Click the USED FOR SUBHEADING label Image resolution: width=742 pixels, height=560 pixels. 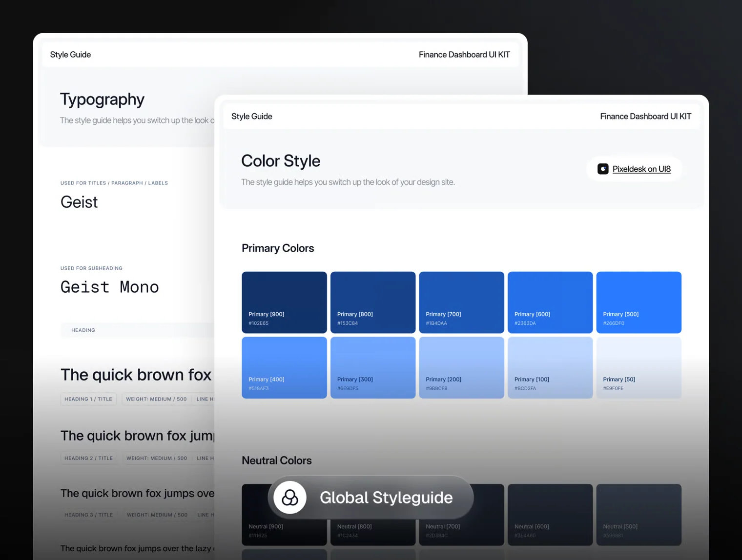[x=91, y=268]
